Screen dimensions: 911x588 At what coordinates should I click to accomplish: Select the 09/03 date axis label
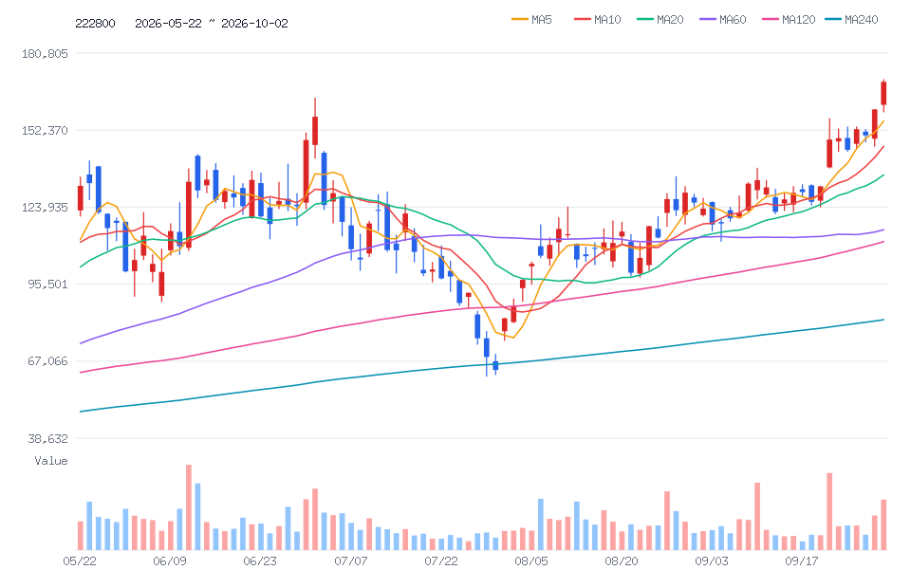[712, 561]
